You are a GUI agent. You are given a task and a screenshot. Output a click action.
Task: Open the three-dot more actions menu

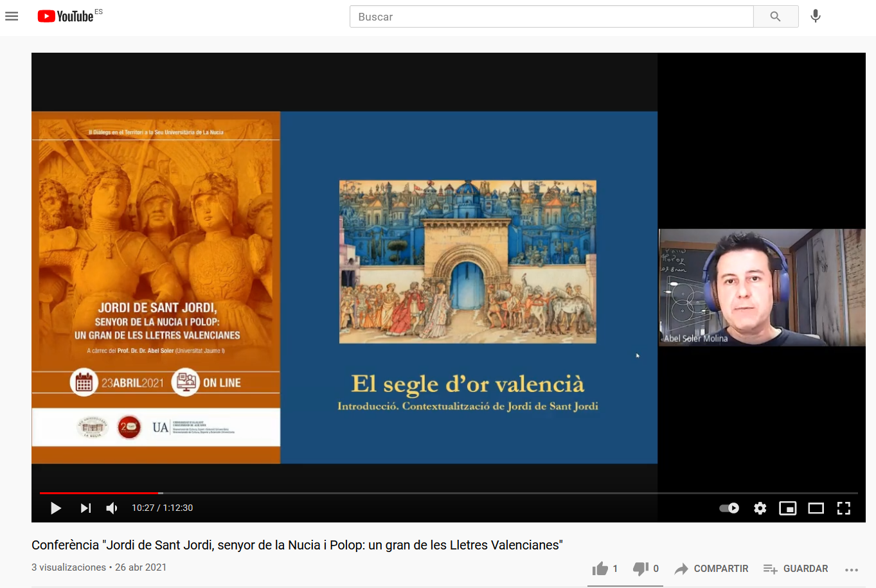coord(852,569)
